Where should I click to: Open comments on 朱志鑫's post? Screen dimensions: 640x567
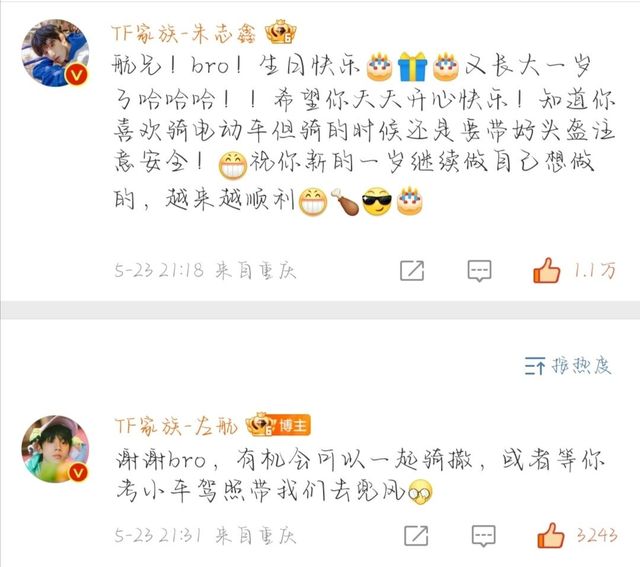coord(479,270)
